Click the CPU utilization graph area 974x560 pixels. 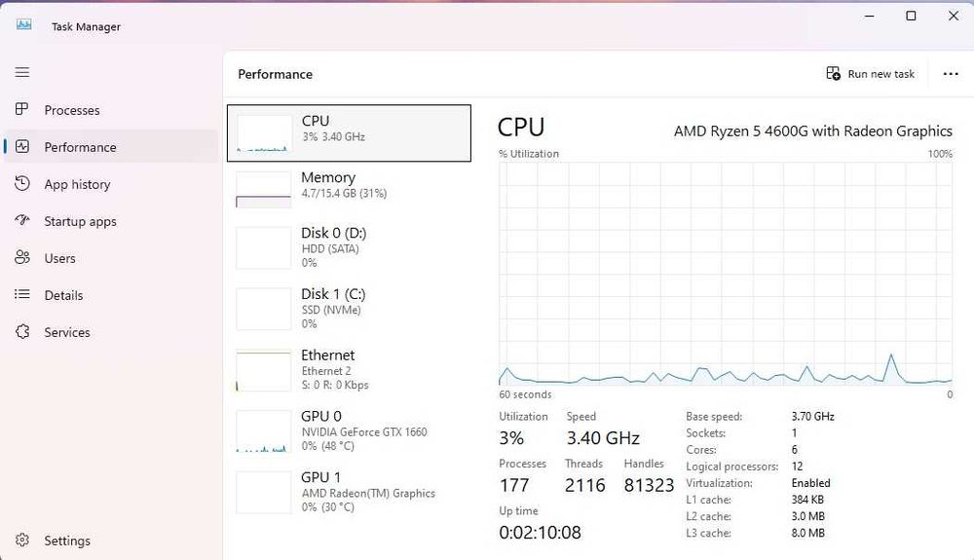(x=726, y=275)
